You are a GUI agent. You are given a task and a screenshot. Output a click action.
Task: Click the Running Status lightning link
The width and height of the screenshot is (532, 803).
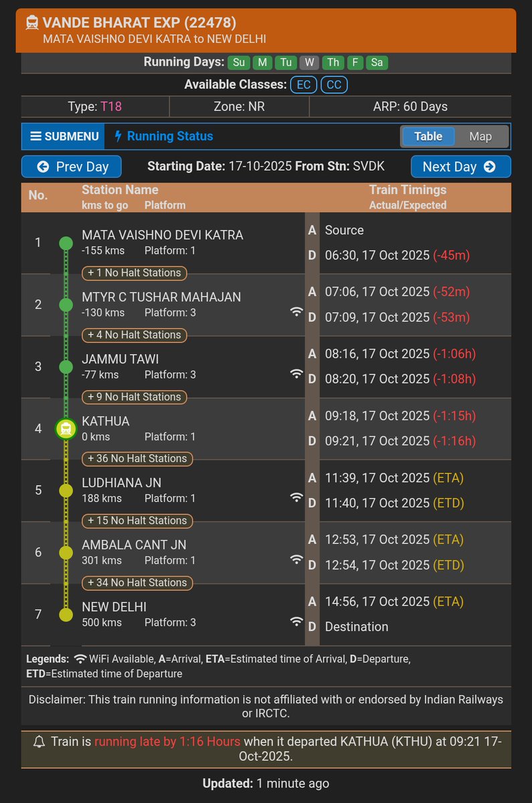point(164,137)
